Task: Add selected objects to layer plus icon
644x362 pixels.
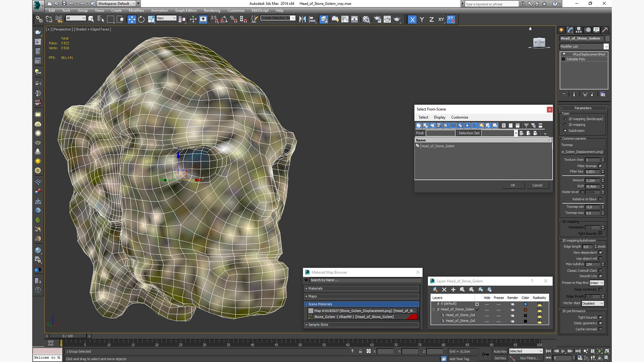Action: 453,290
